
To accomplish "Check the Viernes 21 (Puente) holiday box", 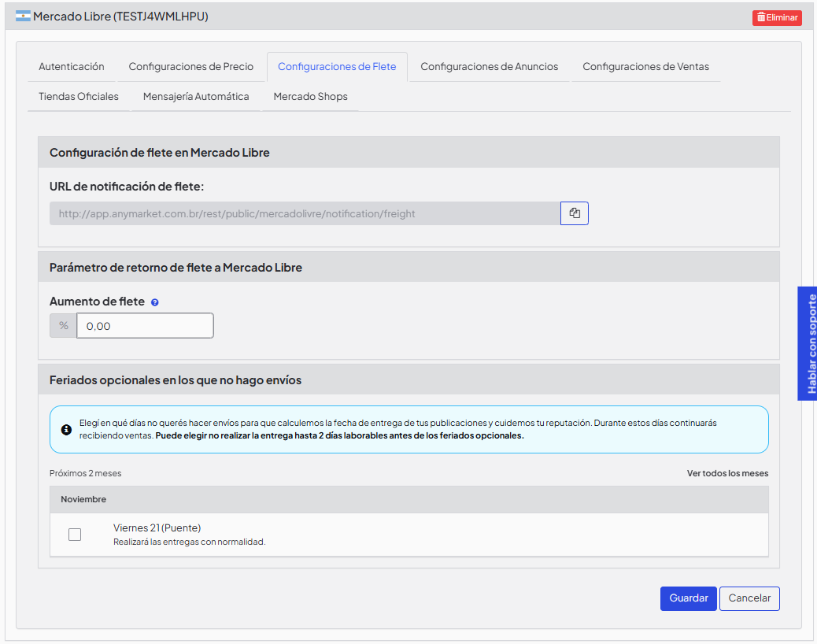I will pyautogui.click(x=75, y=535).
